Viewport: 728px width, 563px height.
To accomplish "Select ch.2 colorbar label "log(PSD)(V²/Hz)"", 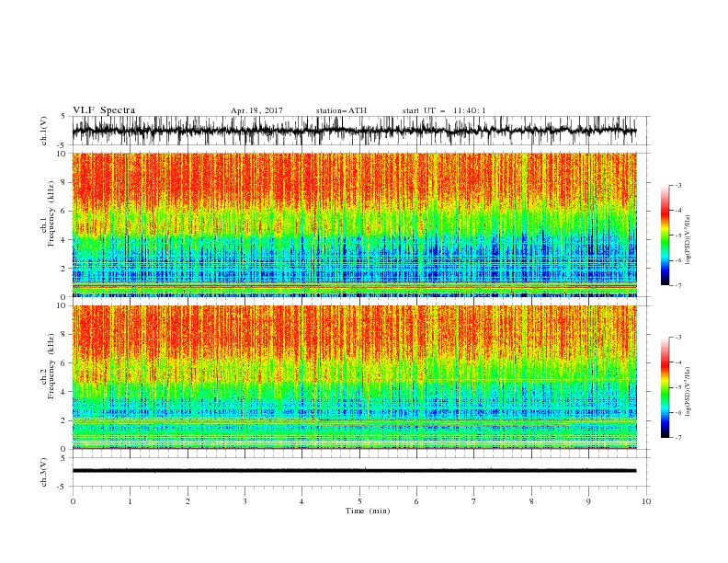I will [688, 391].
